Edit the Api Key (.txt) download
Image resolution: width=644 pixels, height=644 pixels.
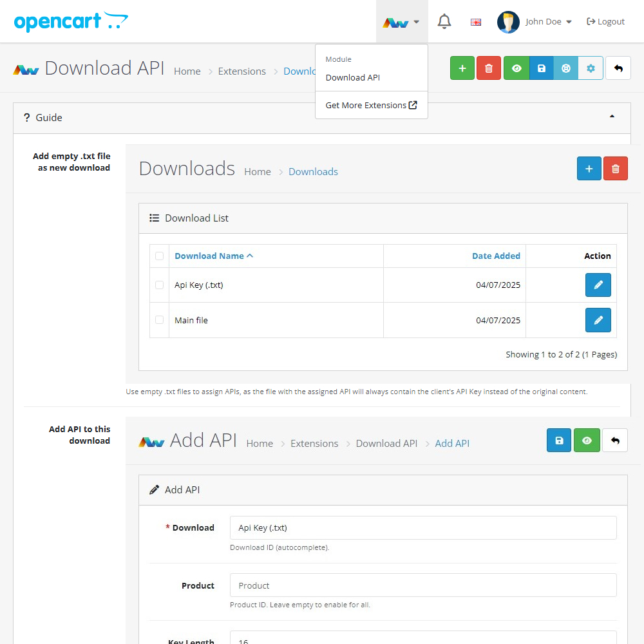click(598, 285)
